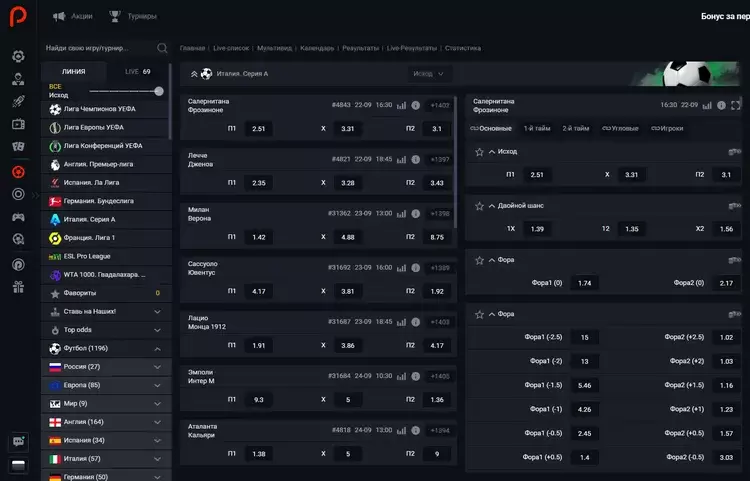
Task: Open the rocket icon in left sidebar
Action: pos(18,101)
